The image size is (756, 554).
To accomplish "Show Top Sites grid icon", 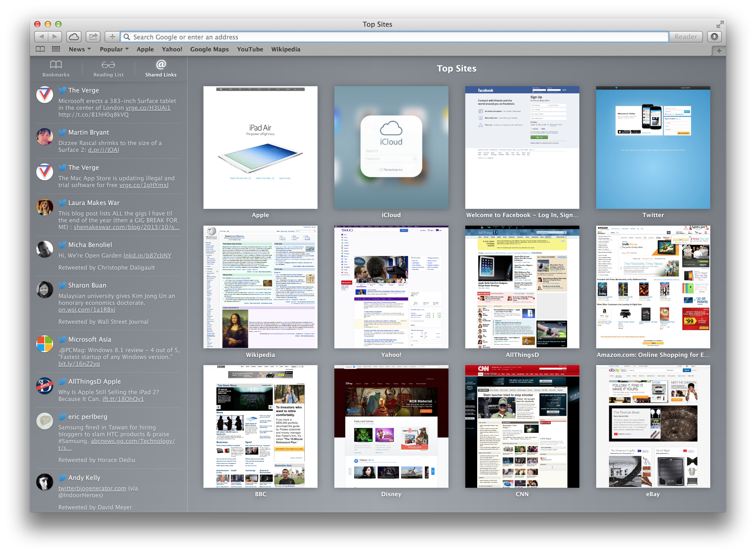I will pyautogui.click(x=56, y=49).
